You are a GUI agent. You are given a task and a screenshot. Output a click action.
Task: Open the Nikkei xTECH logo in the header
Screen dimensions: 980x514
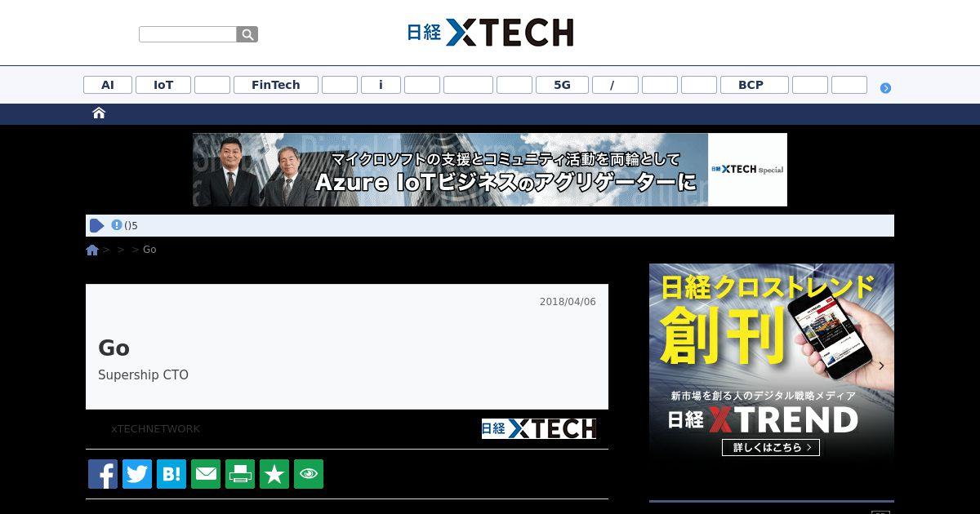point(490,33)
